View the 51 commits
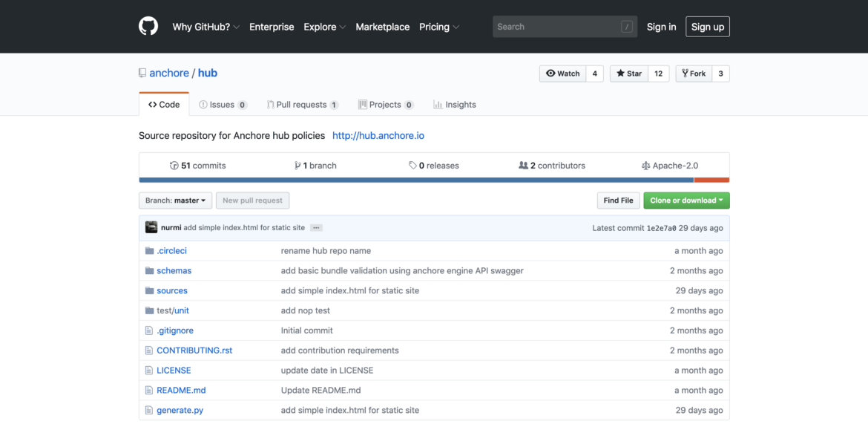The height and width of the screenshot is (424, 868). (x=197, y=165)
